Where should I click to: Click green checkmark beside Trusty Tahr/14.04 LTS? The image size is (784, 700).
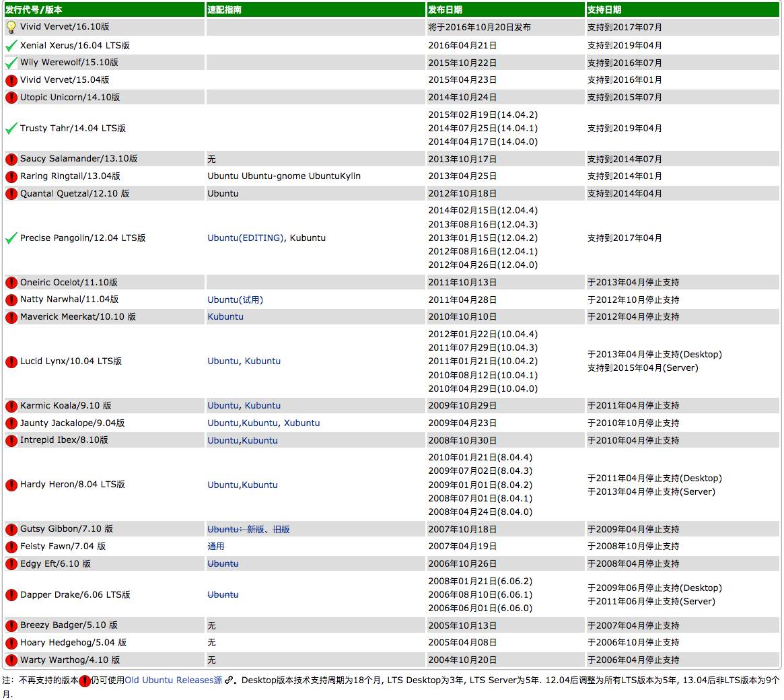click(11, 129)
